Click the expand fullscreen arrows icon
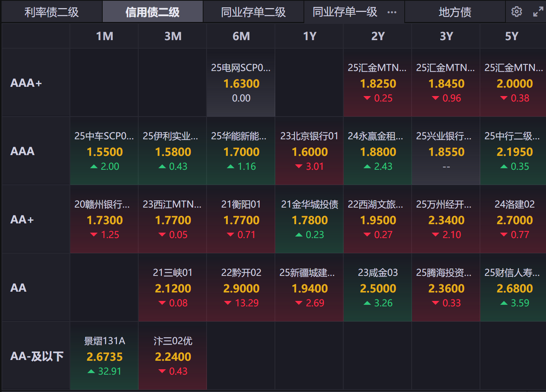 [538, 12]
